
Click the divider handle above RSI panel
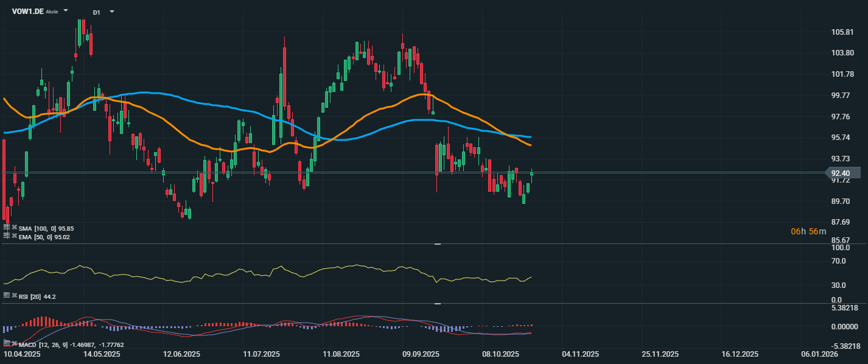point(437,244)
